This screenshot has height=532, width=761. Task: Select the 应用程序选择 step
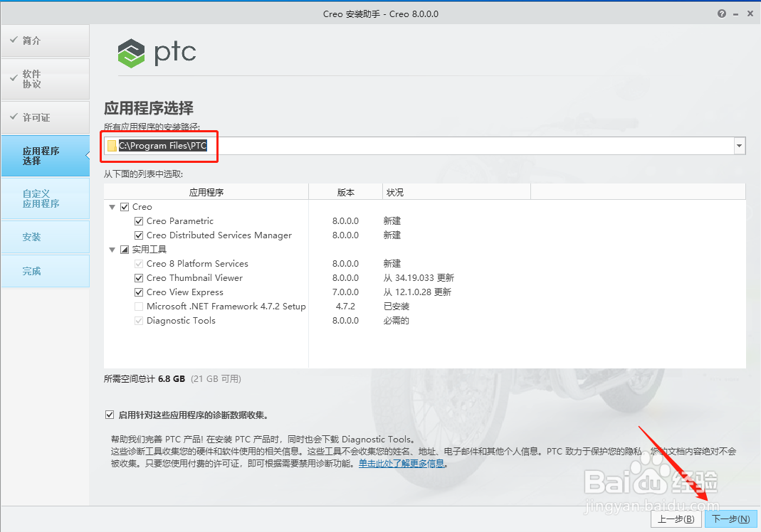(45, 156)
